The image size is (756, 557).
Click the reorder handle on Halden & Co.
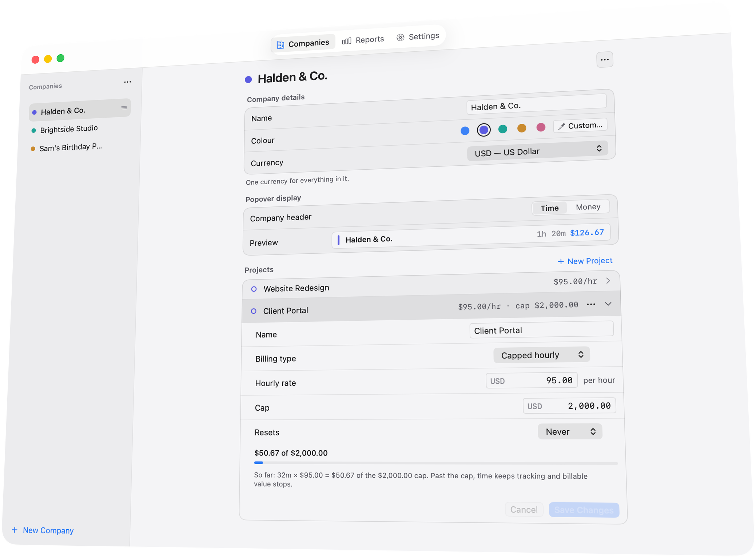[124, 108]
